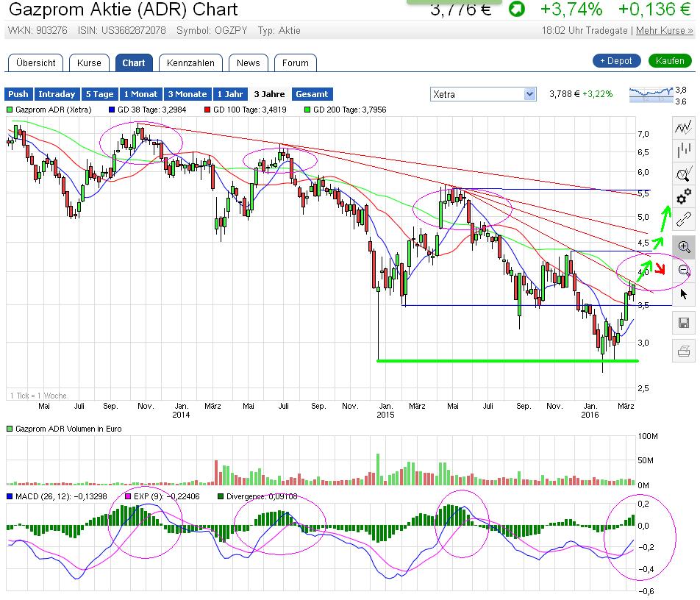Image resolution: width=700 pixels, height=600 pixels.
Task: Select the Chart tab
Action: click(134, 63)
